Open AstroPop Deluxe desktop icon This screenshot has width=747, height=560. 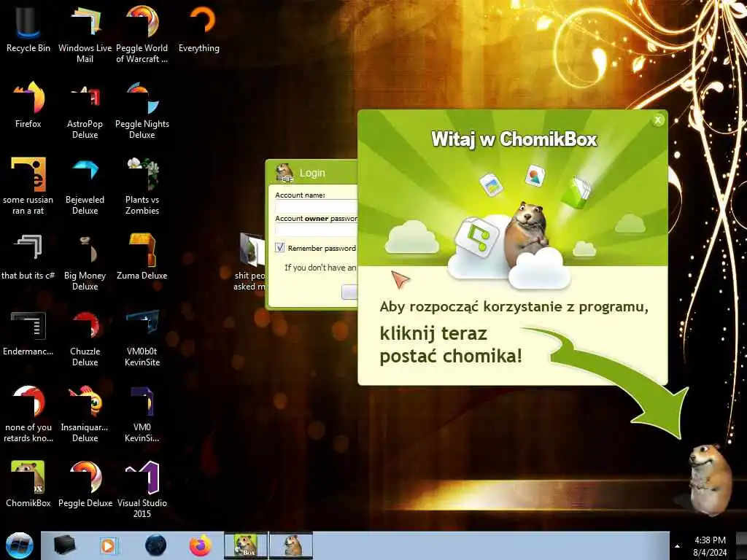[x=85, y=109]
